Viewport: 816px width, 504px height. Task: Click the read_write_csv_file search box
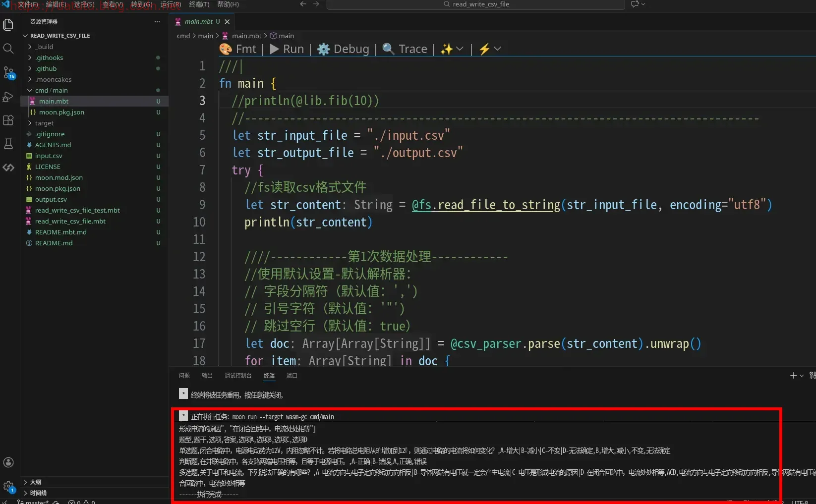point(475,4)
